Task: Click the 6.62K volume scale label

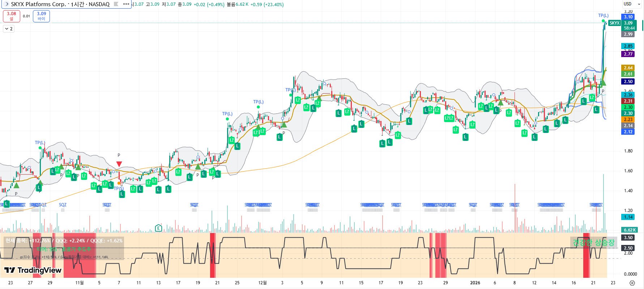Action: click(x=630, y=230)
